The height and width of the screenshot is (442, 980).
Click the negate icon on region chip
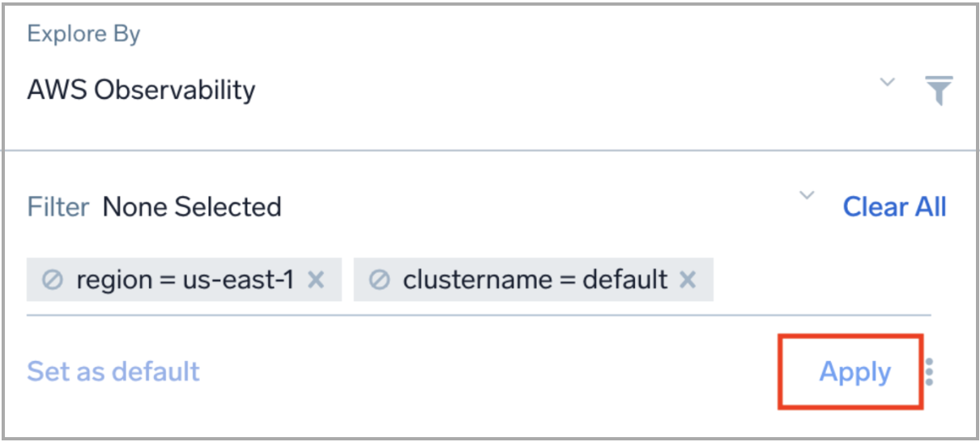click(53, 280)
